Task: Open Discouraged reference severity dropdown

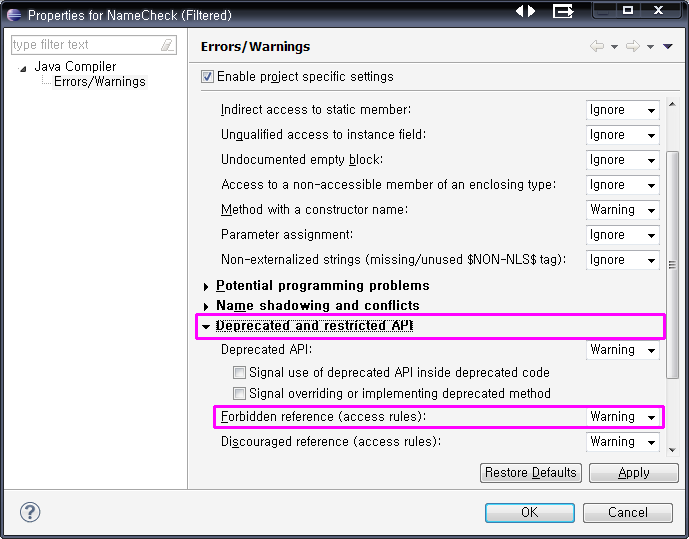Action: (x=623, y=442)
